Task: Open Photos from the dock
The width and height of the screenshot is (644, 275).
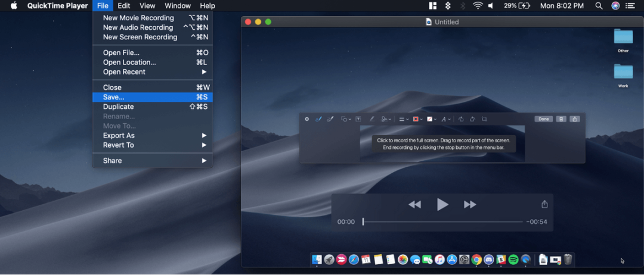Action: point(402,260)
